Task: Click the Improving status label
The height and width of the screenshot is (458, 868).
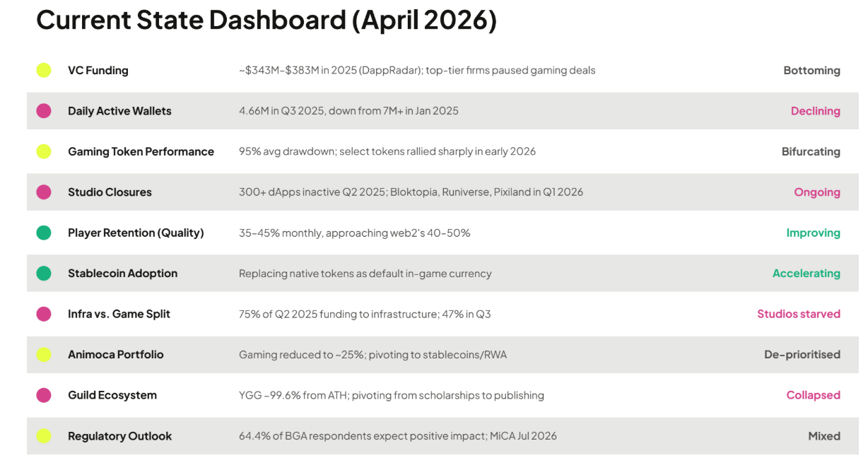Action: (813, 233)
